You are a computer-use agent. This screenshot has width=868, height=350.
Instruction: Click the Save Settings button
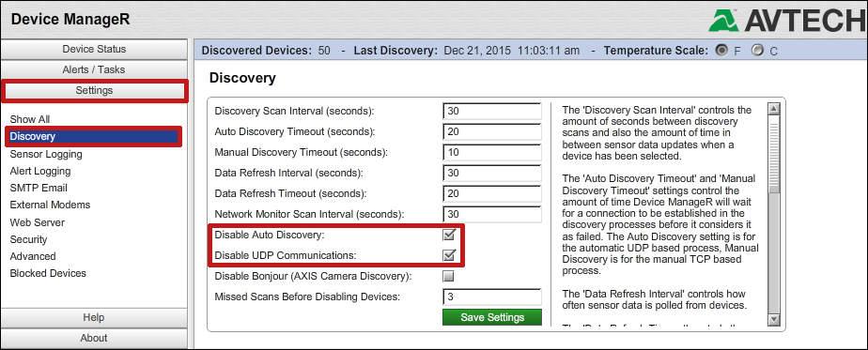pos(492,317)
